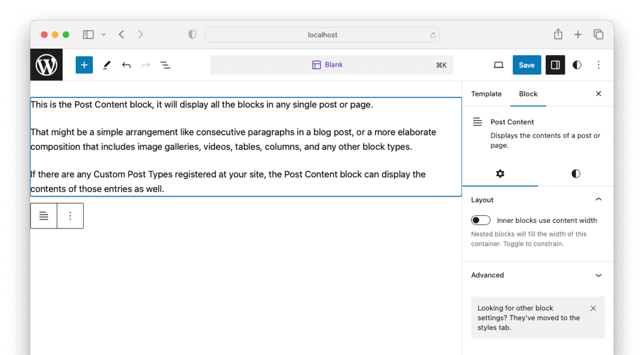Reload the page in Safari
Image resolution: width=644 pixels, height=355 pixels.
point(433,35)
